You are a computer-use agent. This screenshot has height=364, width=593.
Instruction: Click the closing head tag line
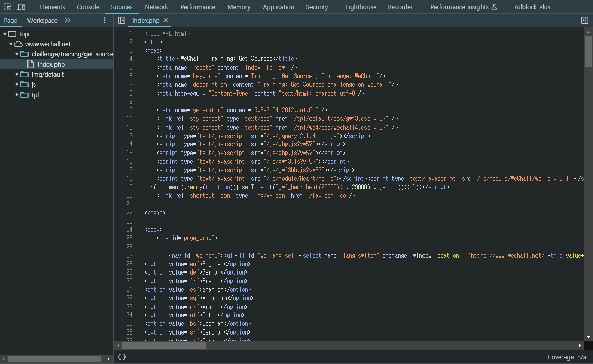(155, 213)
